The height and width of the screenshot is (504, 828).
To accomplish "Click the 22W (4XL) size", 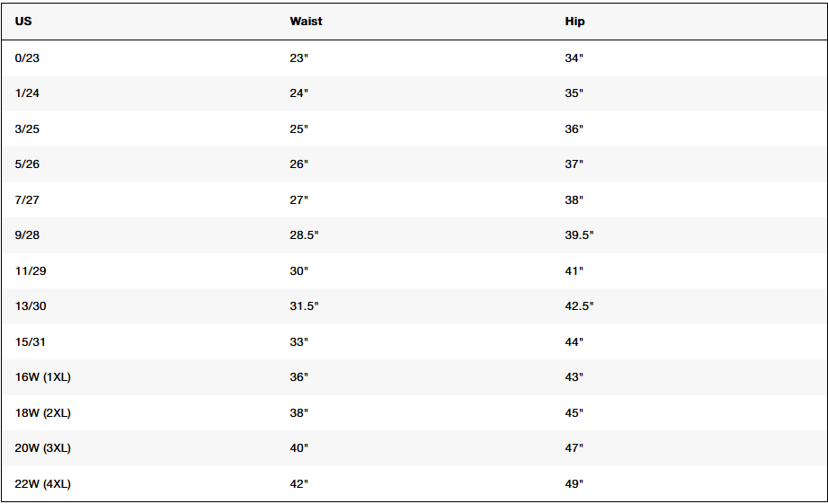I will pyautogui.click(x=43, y=483).
